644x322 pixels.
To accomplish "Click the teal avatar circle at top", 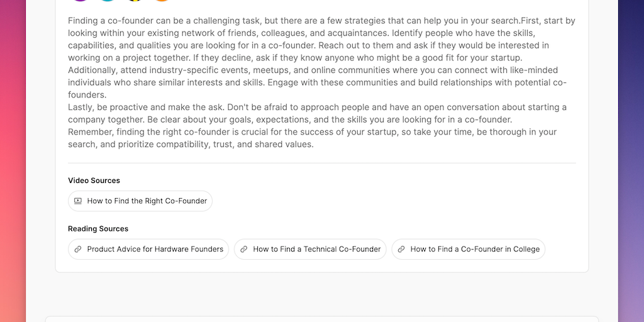I will 108,1.
